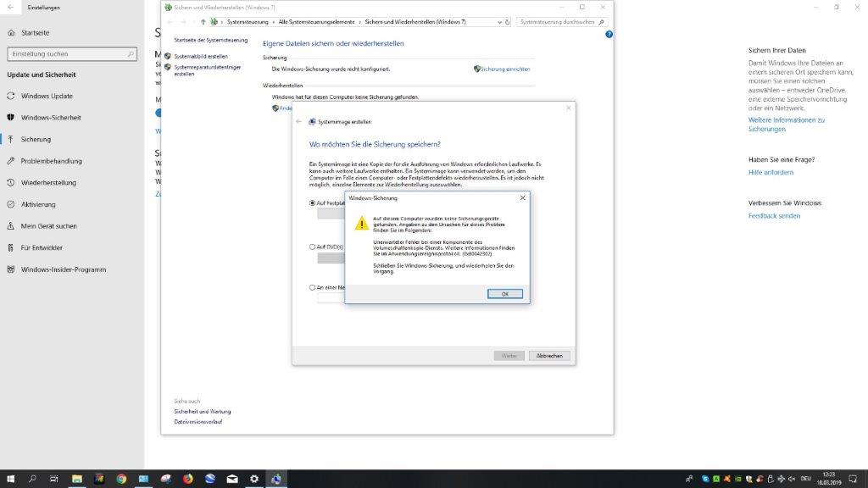
Task: Go to 'Startseite der Systemsteuerung'
Action: coord(211,41)
